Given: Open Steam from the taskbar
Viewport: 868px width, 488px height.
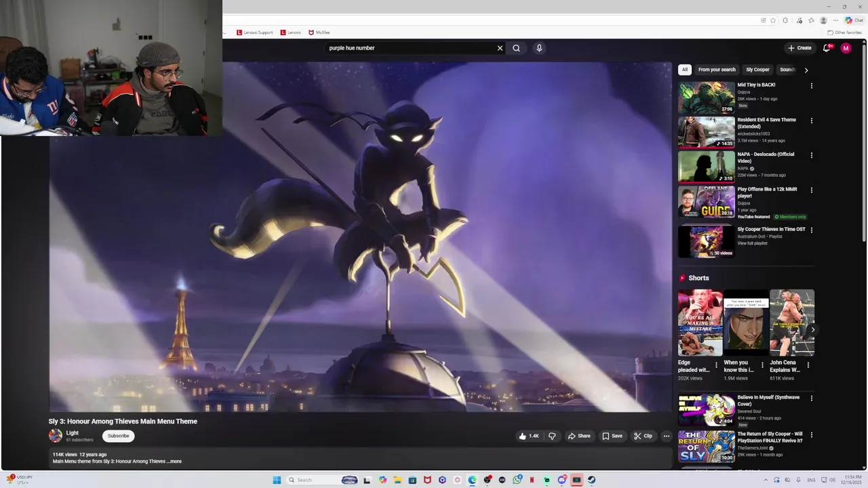Looking at the screenshot, I should coord(591,480).
